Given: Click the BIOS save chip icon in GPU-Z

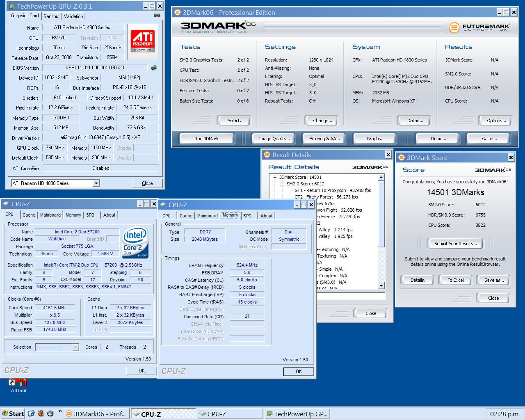Looking at the screenshot, I should click(x=154, y=67).
